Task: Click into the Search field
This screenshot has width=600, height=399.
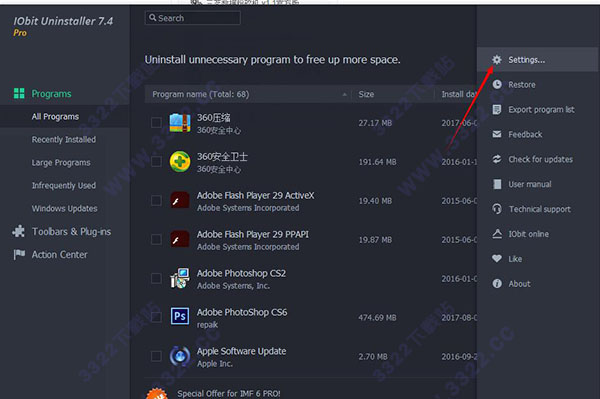Action: coord(193,18)
